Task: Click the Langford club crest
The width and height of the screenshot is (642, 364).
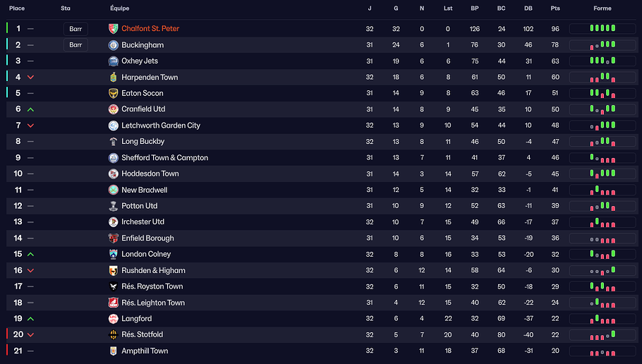Action: click(x=114, y=319)
